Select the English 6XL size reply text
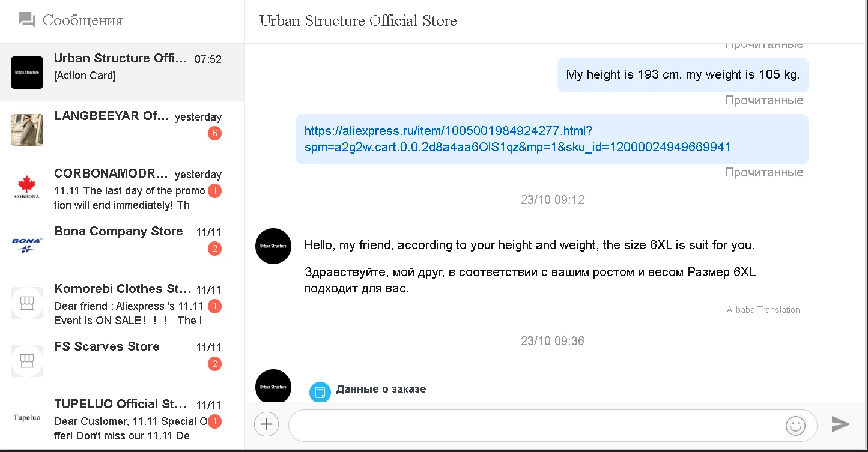Viewport: 868px width, 452px height. coord(529,245)
